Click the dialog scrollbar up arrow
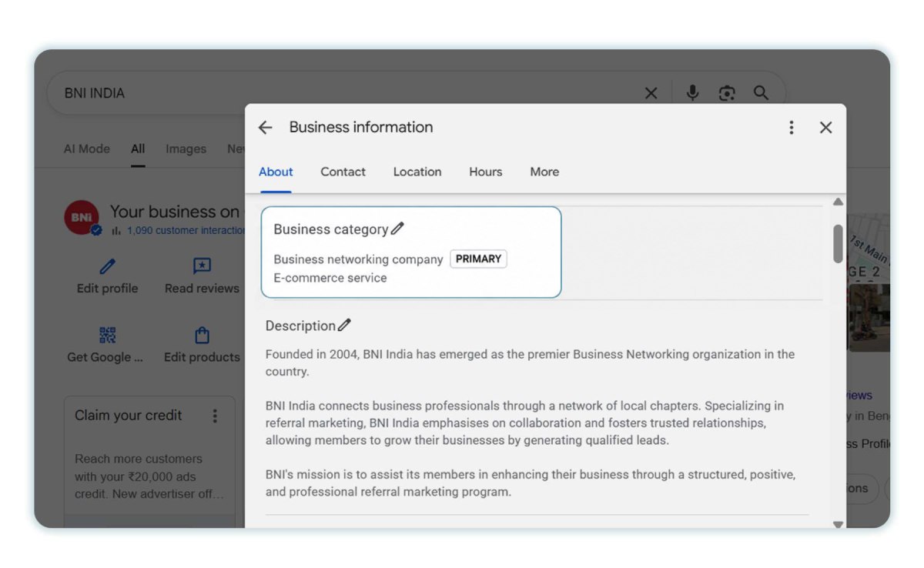Image resolution: width=924 pixels, height=568 pixels. point(838,202)
